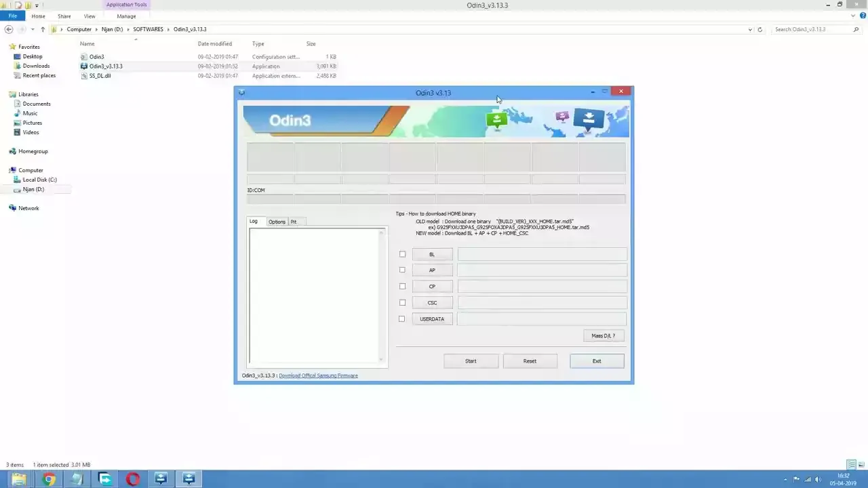Open File Explorer from the taskbar
This screenshot has height=488, width=868.
19,479
